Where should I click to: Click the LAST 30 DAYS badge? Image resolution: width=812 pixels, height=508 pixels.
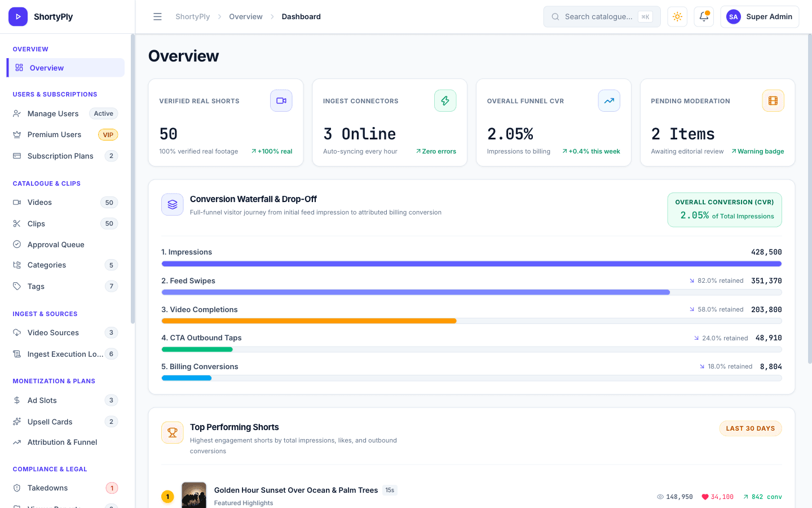pyautogui.click(x=751, y=428)
